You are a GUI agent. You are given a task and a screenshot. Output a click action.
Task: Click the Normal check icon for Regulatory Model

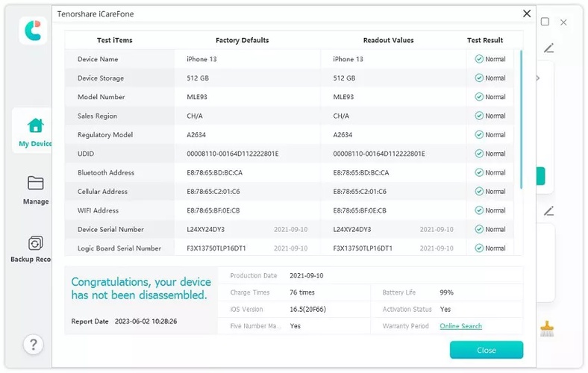(479, 134)
